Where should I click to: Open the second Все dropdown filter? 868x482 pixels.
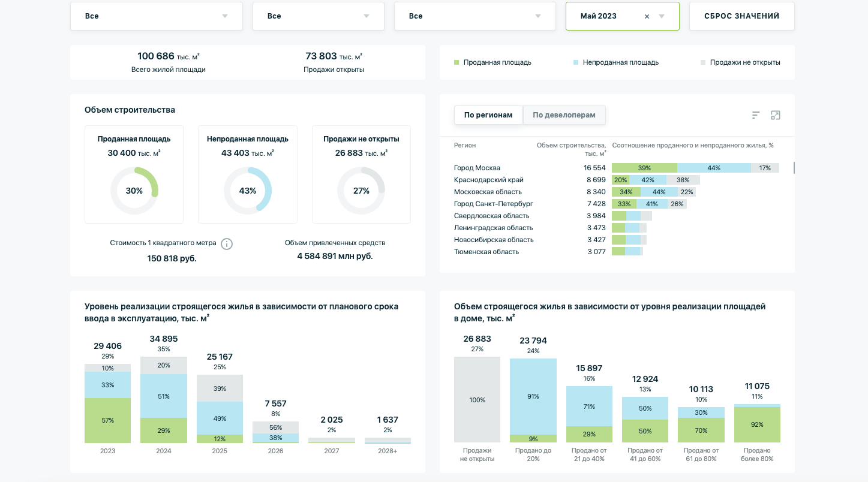pos(318,16)
